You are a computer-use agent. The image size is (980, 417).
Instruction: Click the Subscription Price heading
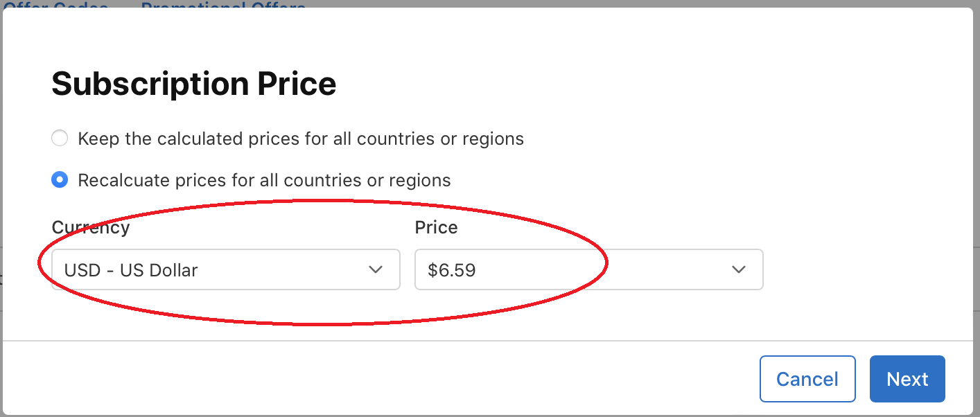coord(193,84)
